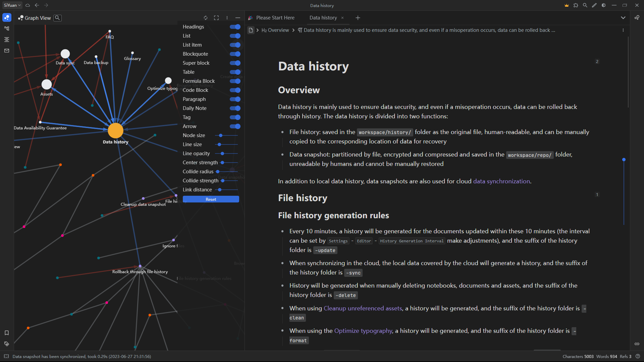This screenshot has height=362, width=644.
Task: Toggle Headings display in graph
Action: (235, 27)
